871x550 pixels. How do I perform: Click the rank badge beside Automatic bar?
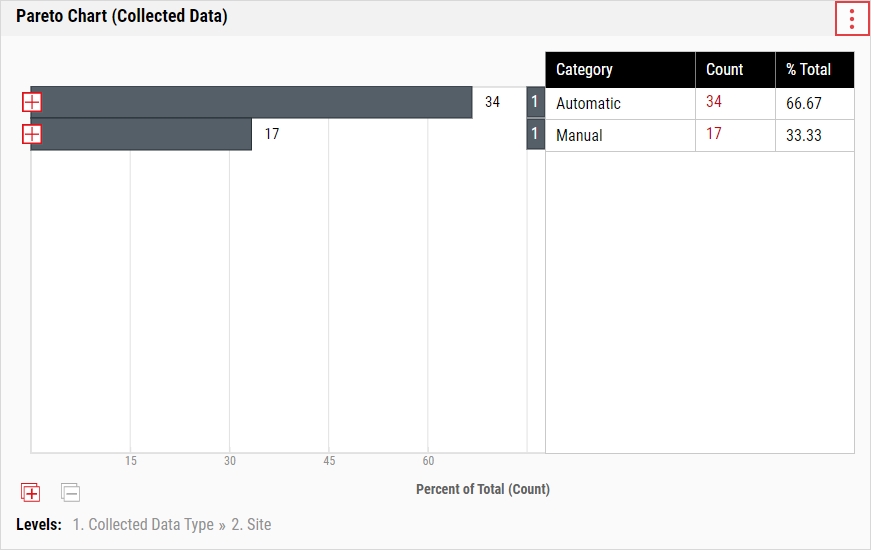point(535,103)
